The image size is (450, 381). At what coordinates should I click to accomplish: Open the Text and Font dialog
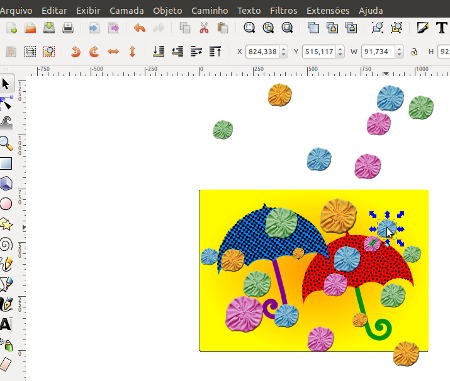(442, 28)
